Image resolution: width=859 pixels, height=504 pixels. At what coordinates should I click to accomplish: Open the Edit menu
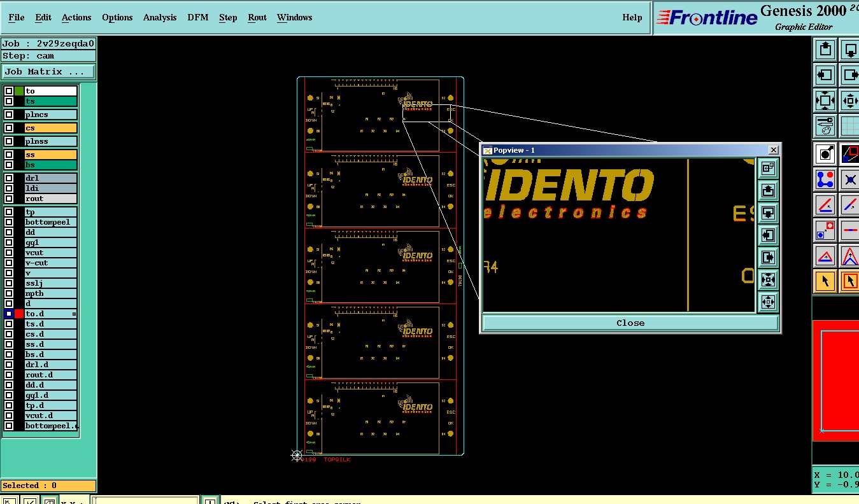tap(43, 17)
